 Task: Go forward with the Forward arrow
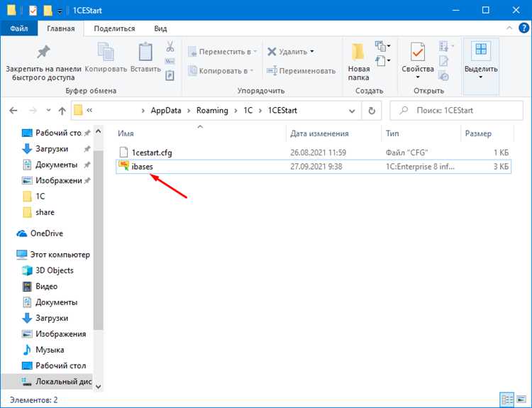pyautogui.click(x=33, y=110)
